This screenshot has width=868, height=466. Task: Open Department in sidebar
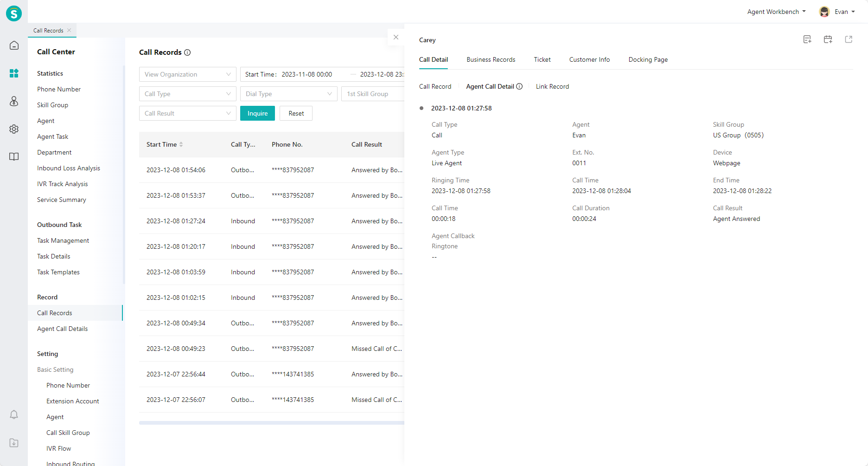coord(54,152)
